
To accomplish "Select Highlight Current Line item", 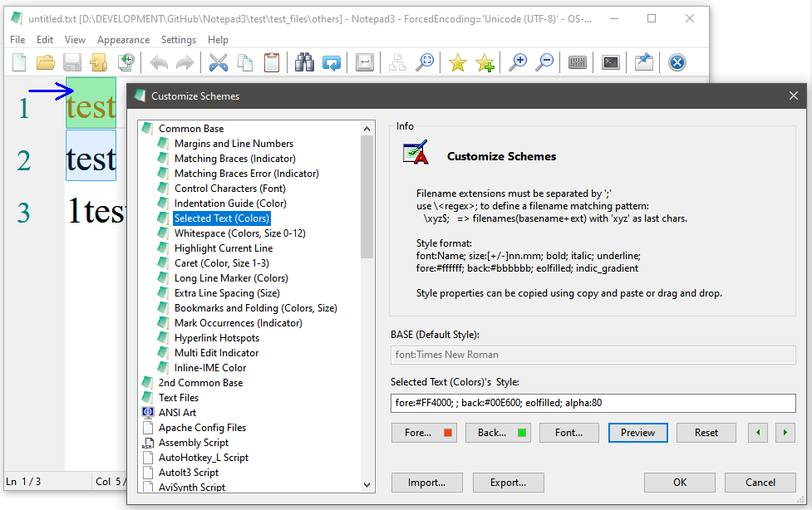I will pyautogui.click(x=224, y=248).
